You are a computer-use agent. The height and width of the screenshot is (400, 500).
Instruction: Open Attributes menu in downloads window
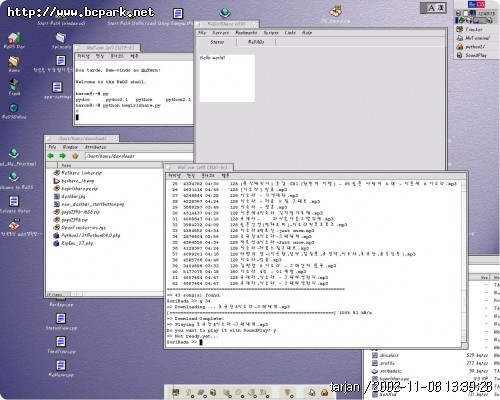pyautogui.click(x=95, y=147)
